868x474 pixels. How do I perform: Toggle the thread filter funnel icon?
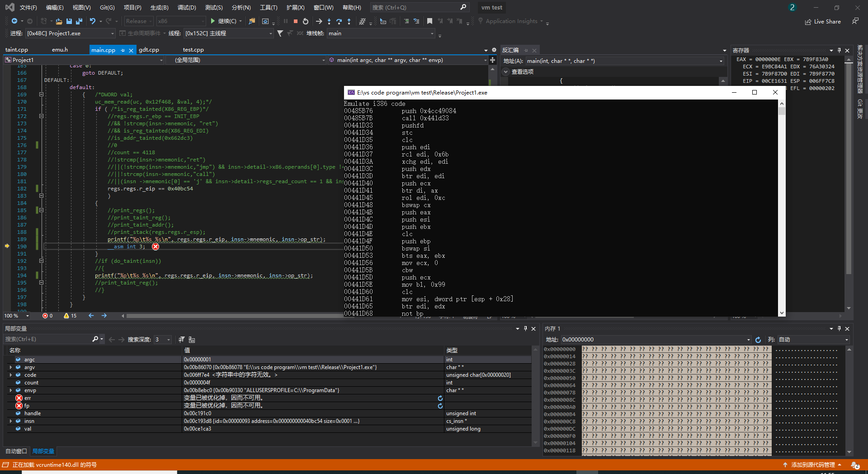(x=280, y=33)
